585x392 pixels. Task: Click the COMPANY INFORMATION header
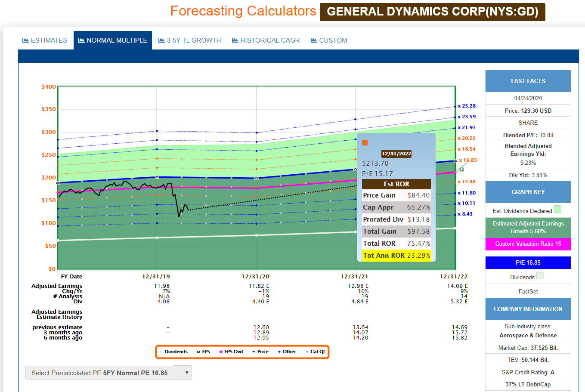(528, 309)
